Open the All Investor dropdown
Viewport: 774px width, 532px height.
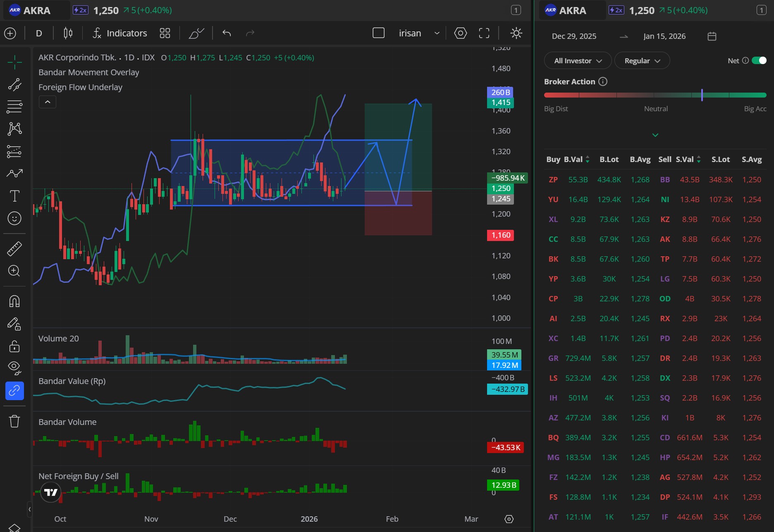[x=577, y=61]
